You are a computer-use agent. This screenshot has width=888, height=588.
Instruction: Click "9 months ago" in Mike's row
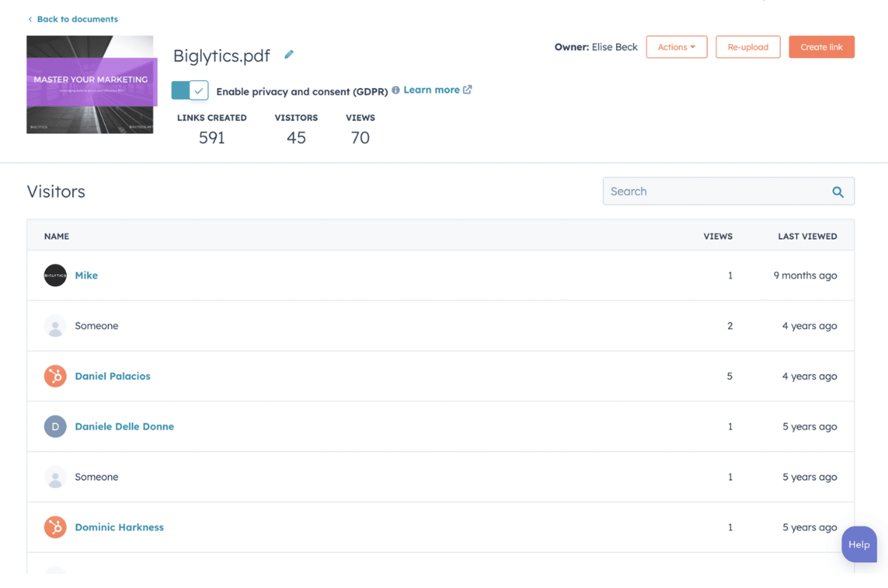coord(805,276)
